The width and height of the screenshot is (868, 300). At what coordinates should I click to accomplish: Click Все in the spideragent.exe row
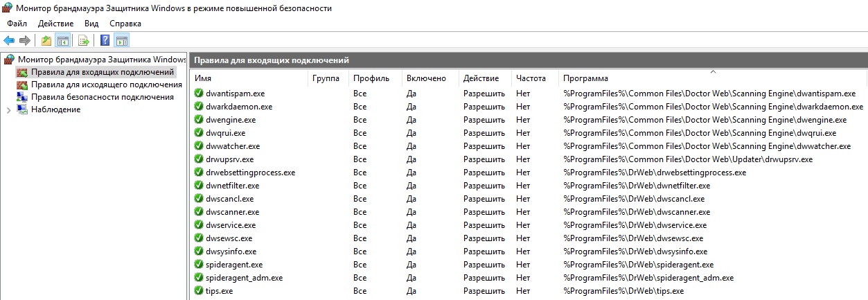pos(360,265)
